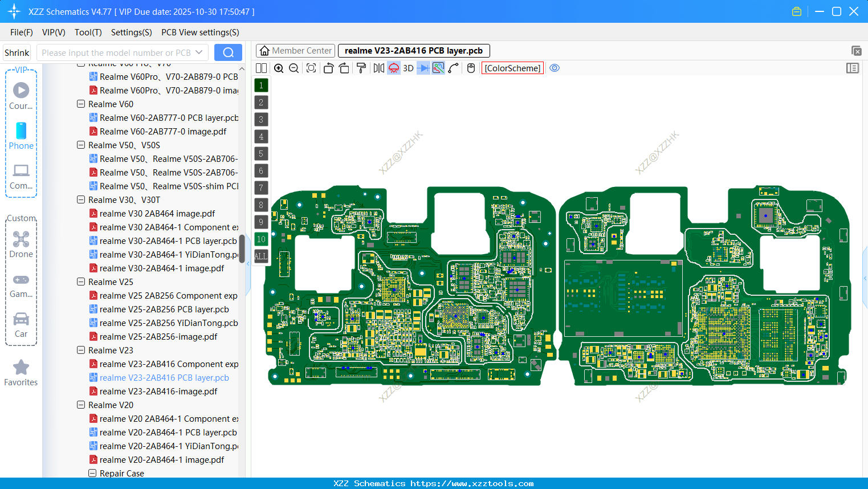
Task: Toggle the eye visibility icon near ColorScheme
Action: pyautogui.click(x=554, y=68)
